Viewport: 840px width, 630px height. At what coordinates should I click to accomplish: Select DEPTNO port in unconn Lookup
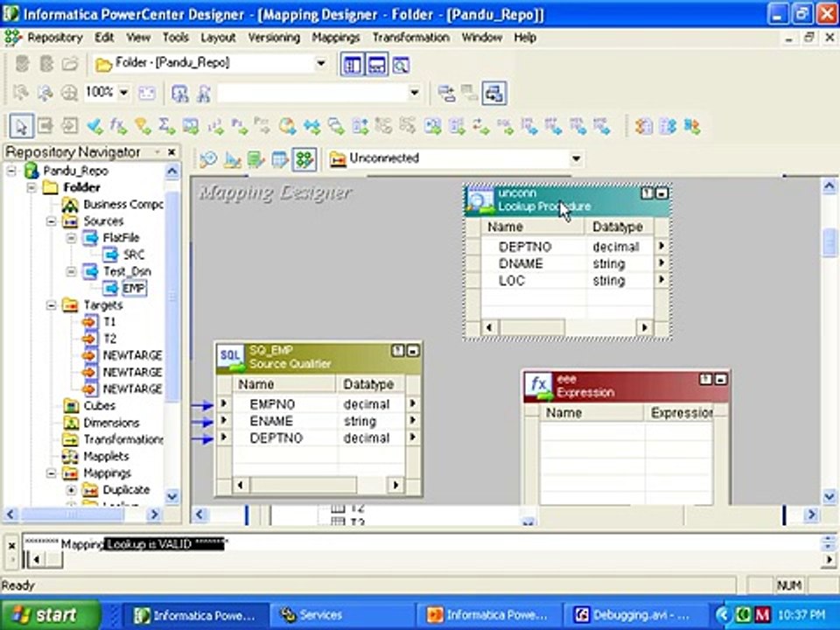click(524, 247)
